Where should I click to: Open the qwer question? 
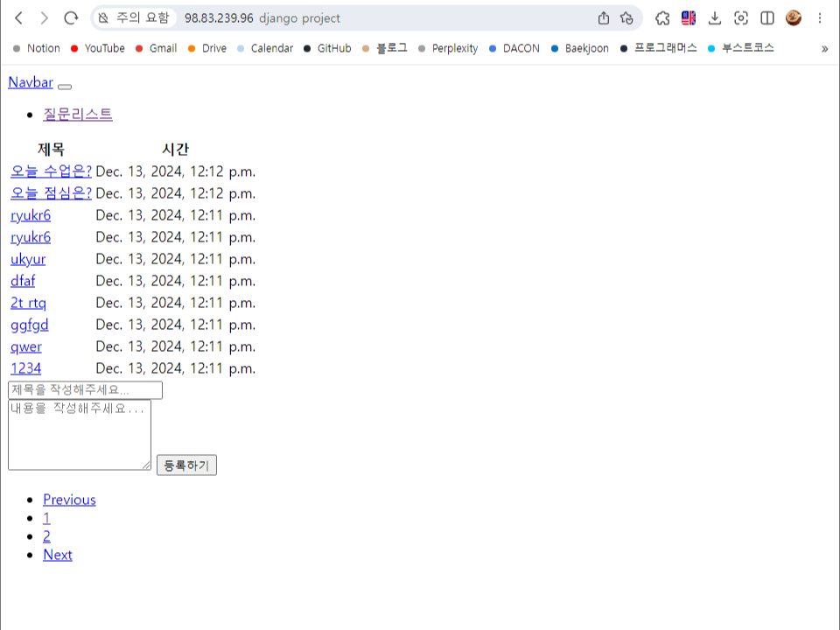(26, 347)
